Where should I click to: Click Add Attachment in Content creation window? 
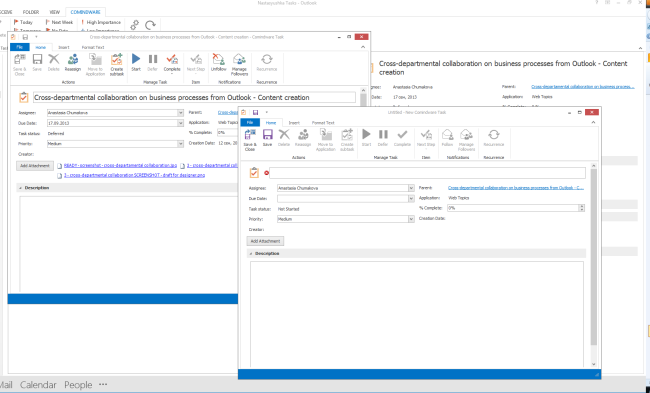coord(35,166)
